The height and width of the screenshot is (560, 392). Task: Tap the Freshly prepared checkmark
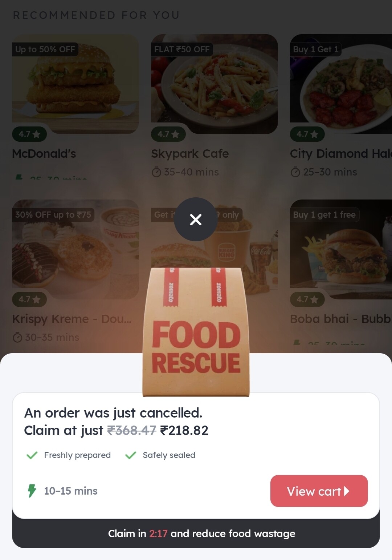[32, 455]
